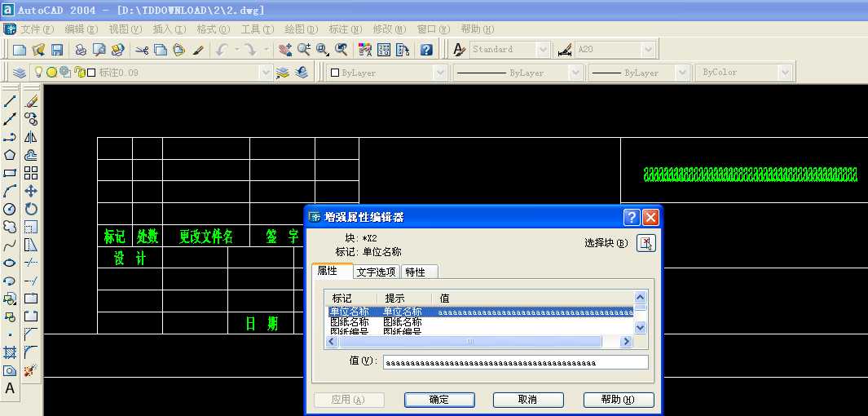Toggle the layer on/off lightbulb icon
Image resolution: width=868 pixels, height=416 pixels.
point(37,73)
